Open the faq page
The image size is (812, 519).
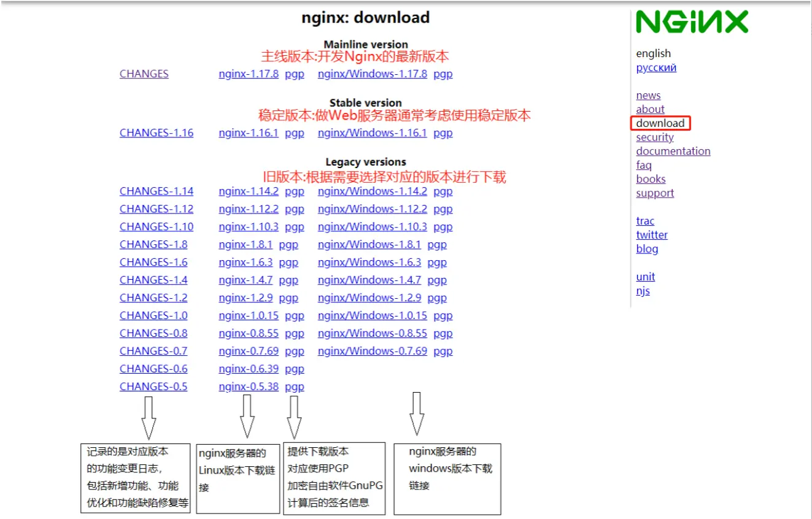pyautogui.click(x=644, y=165)
